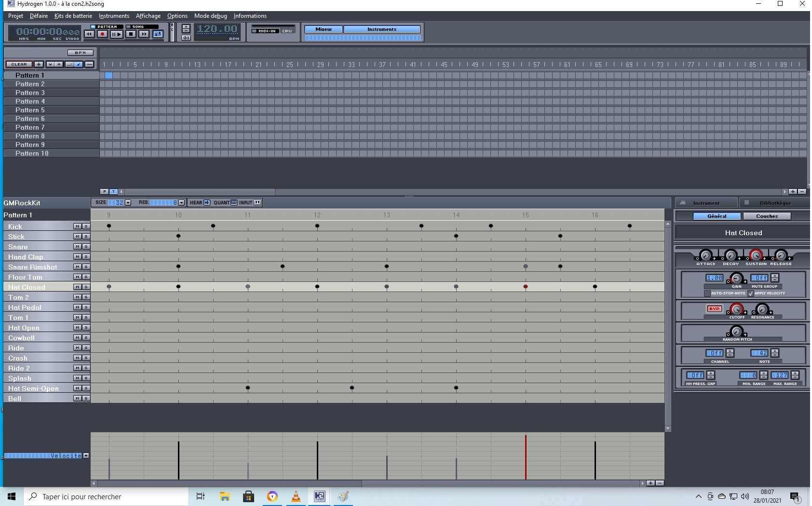812x506 pixels.
Task: Toggle the loop song button
Action: pyautogui.click(x=158, y=34)
